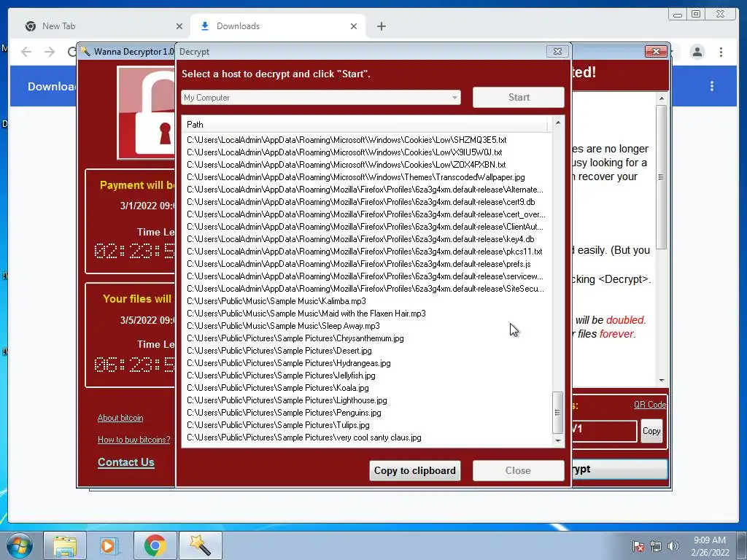Click Copy to clipboard button

click(x=414, y=470)
